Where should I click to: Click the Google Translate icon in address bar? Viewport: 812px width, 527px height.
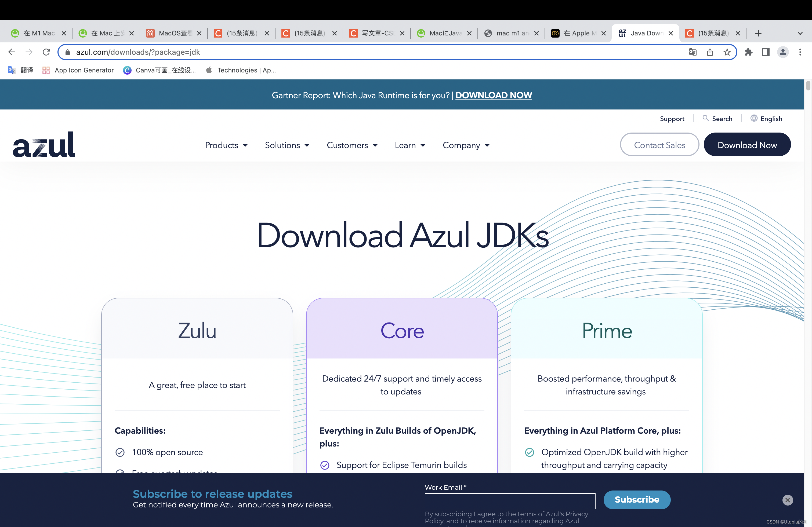(692, 52)
